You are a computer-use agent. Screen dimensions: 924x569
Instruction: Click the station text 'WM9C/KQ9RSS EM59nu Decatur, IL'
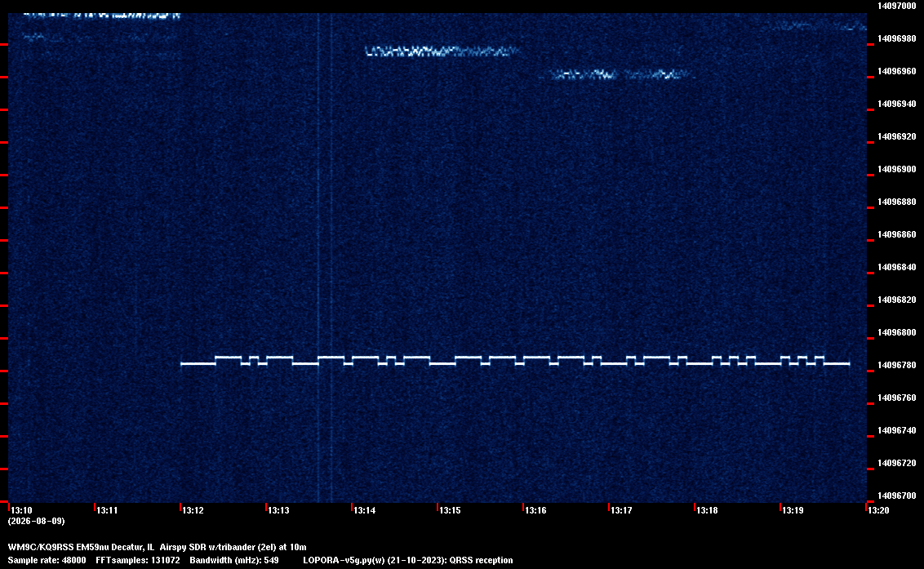(82, 547)
